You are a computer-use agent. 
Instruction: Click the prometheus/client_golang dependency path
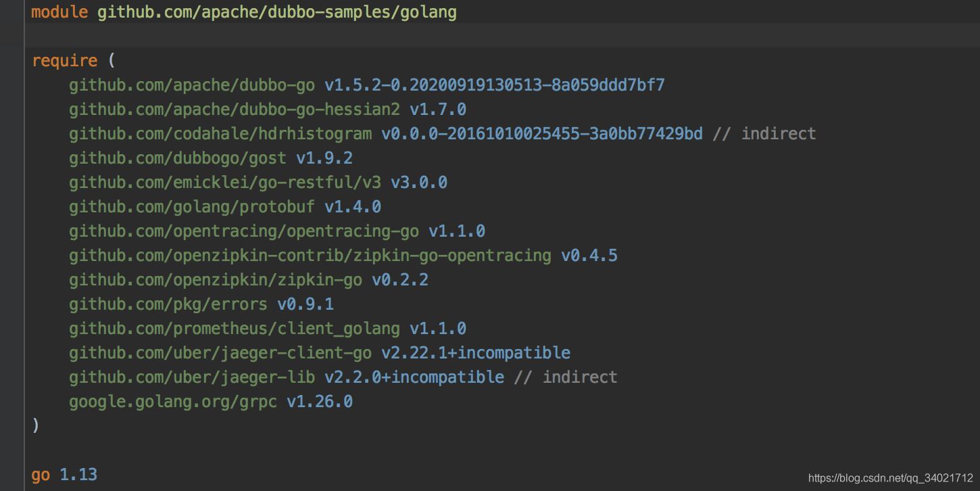coord(234,329)
